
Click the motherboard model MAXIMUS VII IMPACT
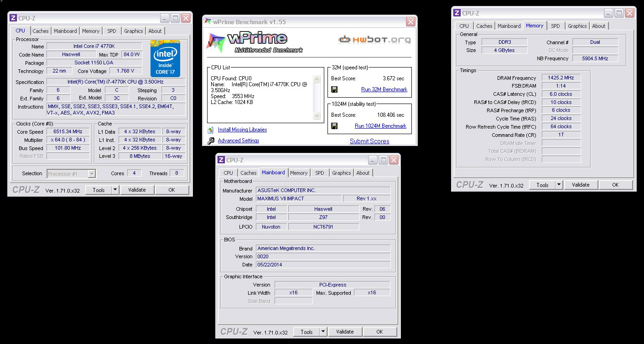299,198
